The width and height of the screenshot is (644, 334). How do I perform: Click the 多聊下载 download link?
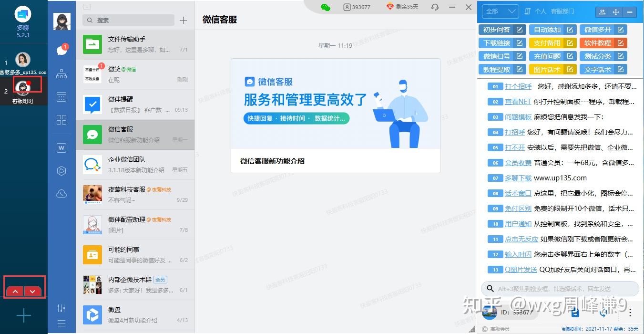[519, 177]
